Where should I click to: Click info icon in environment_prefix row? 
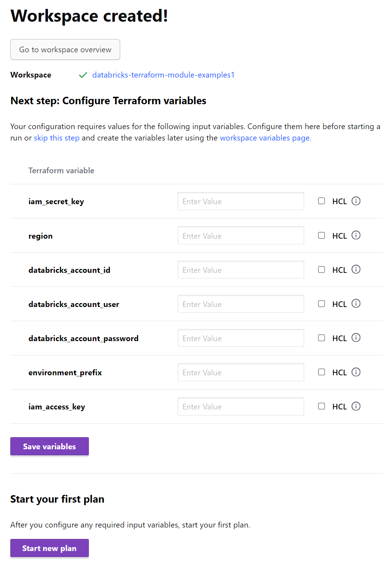pyautogui.click(x=356, y=372)
